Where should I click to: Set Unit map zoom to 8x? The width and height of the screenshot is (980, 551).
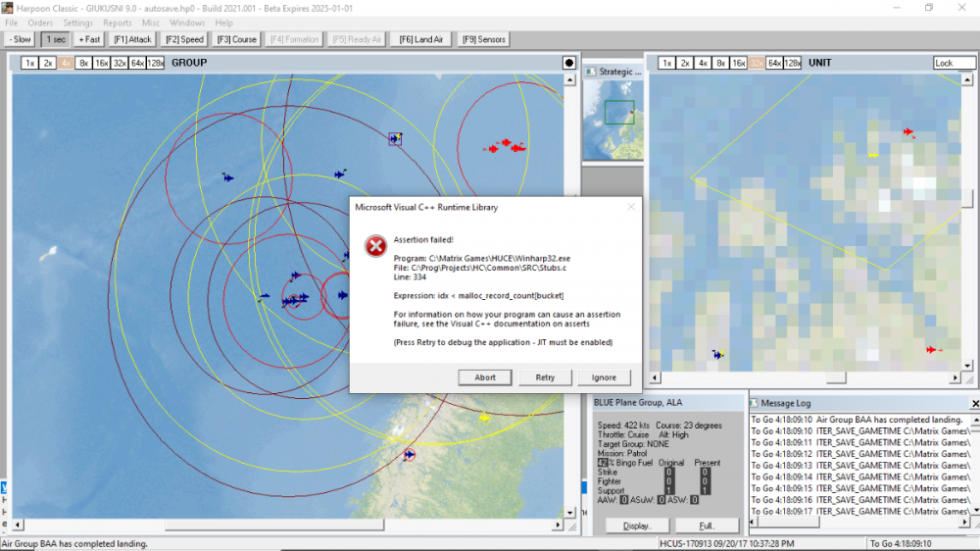[720, 63]
